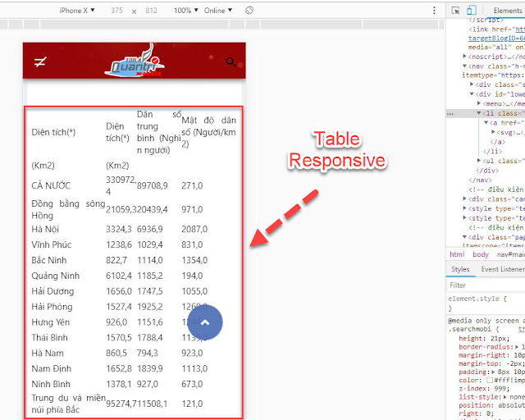Click the Hưng Yên table cell
The image size is (525, 420).
click(51, 322)
